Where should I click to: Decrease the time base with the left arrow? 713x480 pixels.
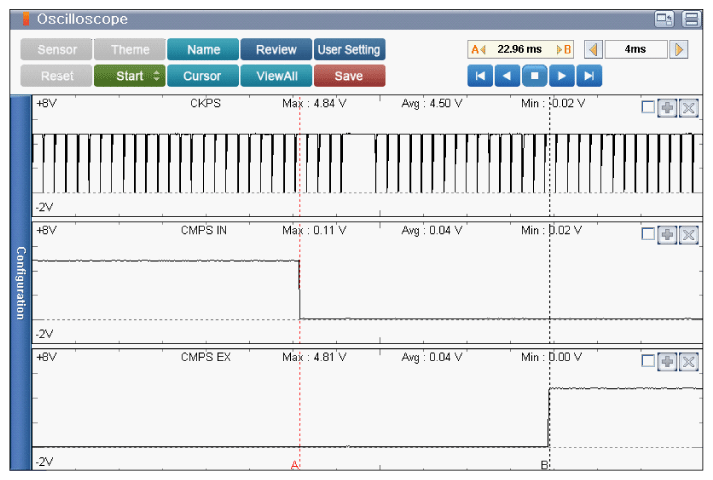592,49
